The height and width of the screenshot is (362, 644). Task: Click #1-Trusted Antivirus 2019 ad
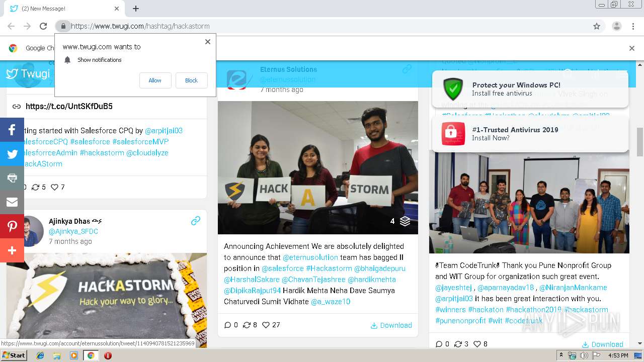click(530, 133)
